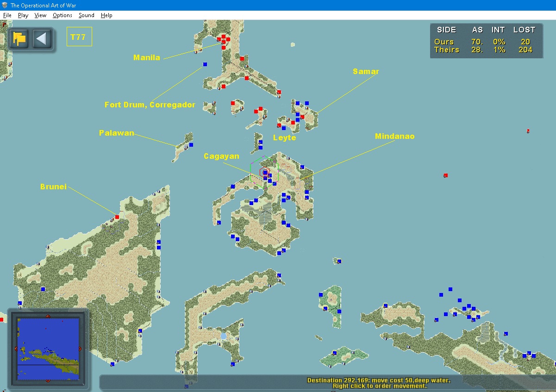Click the window title text
556x392 pixels.
[44, 5]
